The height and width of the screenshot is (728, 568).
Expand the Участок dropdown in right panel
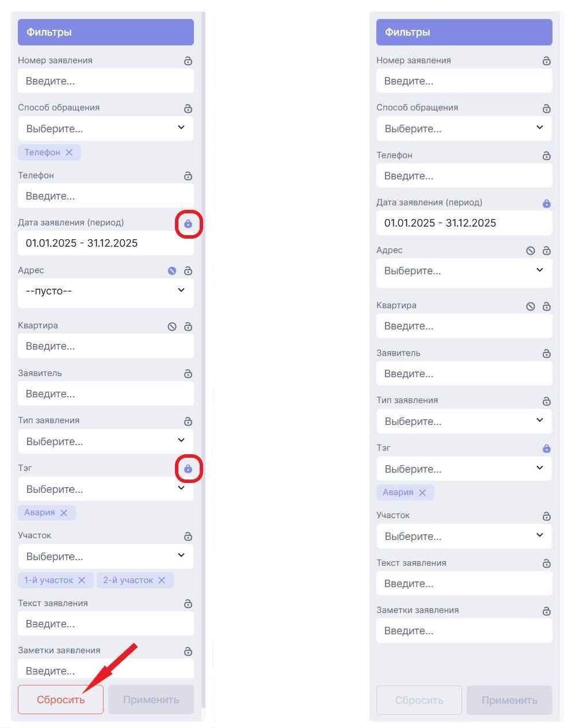click(x=464, y=536)
